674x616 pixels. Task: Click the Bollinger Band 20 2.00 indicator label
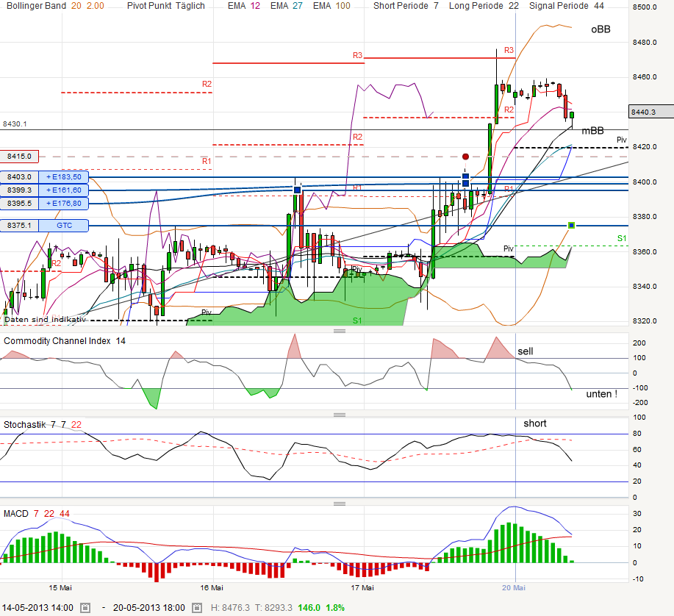55,6
